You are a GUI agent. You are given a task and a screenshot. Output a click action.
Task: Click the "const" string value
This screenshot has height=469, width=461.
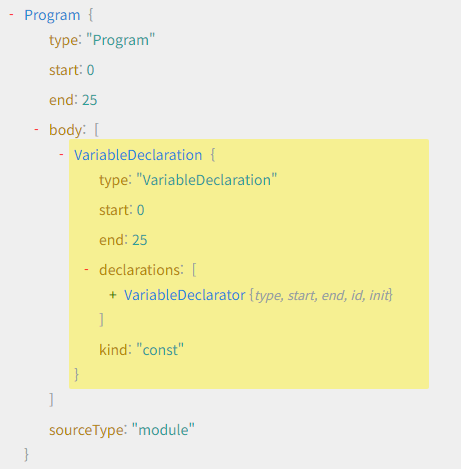click(160, 350)
